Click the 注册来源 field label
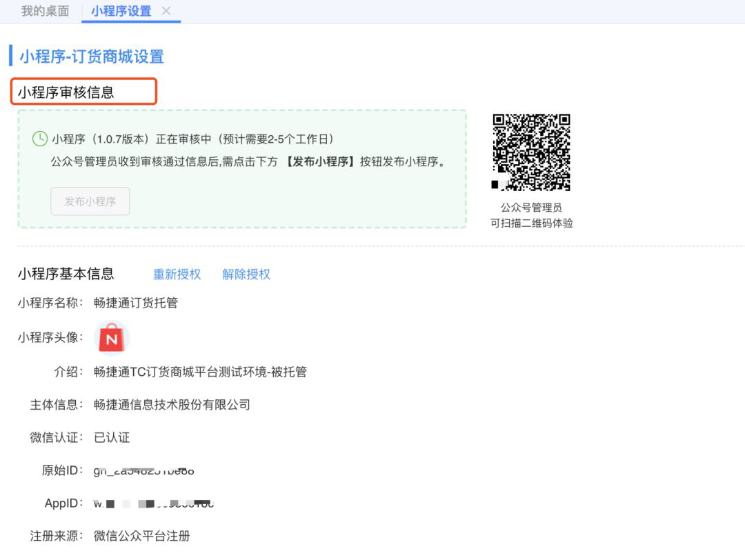The height and width of the screenshot is (560, 745). pyautogui.click(x=56, y=536)
